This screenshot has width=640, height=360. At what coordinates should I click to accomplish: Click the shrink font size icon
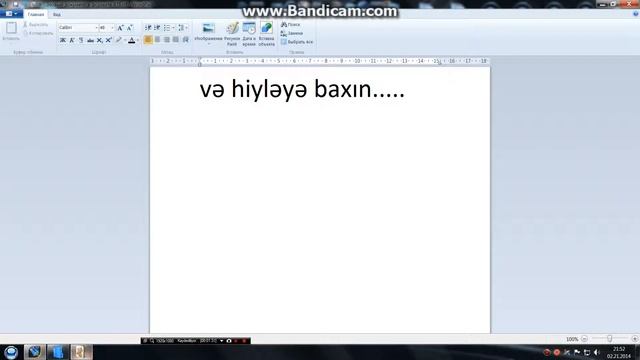(129, 28)
